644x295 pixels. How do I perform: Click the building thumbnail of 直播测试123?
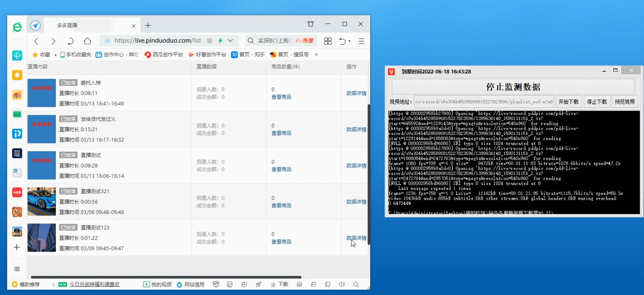click(41, 238)
